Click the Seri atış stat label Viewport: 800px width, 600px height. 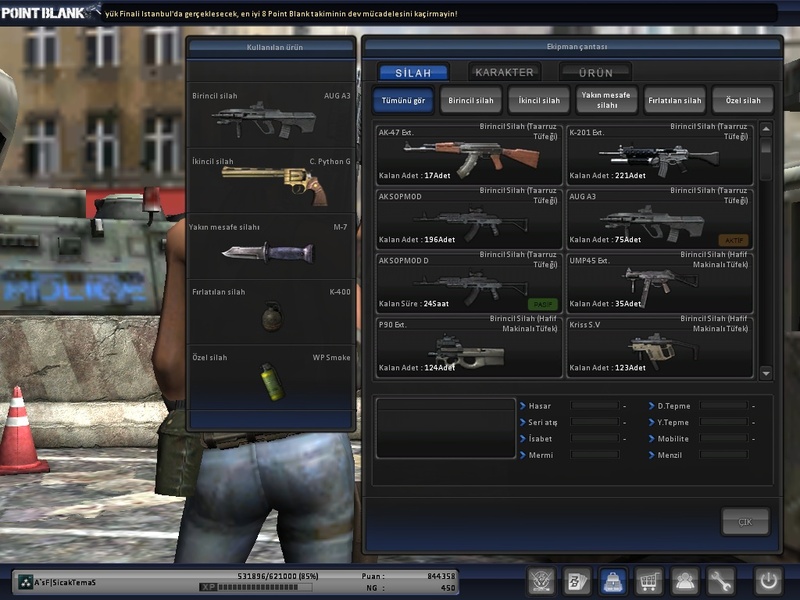click(x=542, y=422)
